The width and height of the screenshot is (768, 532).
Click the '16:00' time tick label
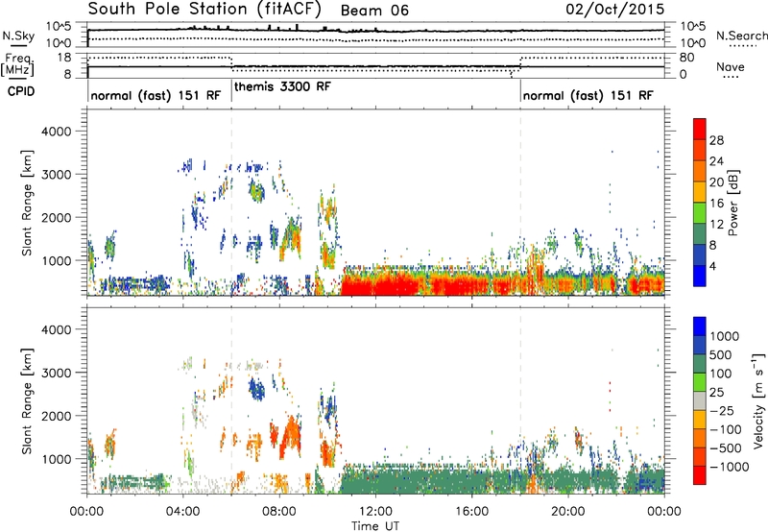tap(471, 512)
